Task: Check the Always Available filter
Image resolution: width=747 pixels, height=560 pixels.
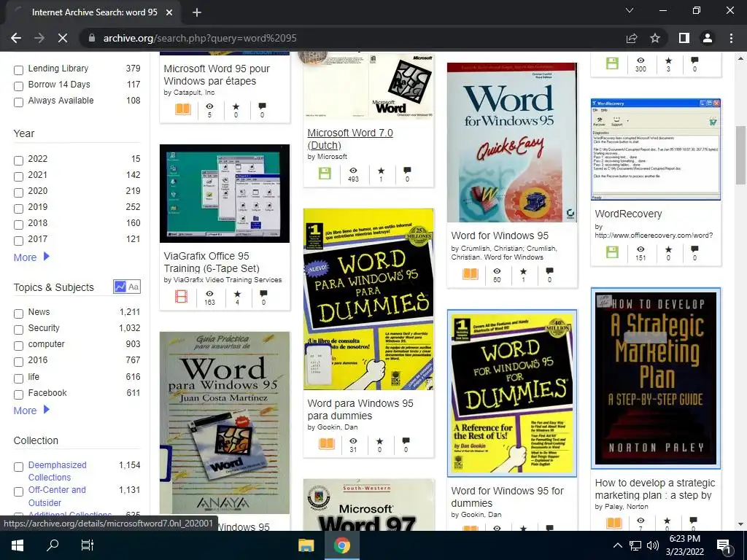Action: click(x=18, y=102)
